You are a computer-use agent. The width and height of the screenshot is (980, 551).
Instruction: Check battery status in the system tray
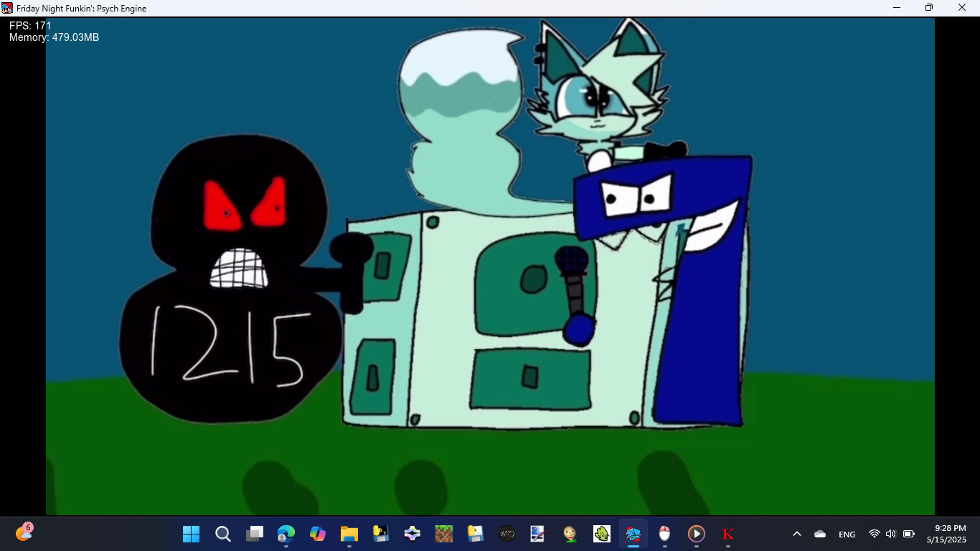coord(908,534)
